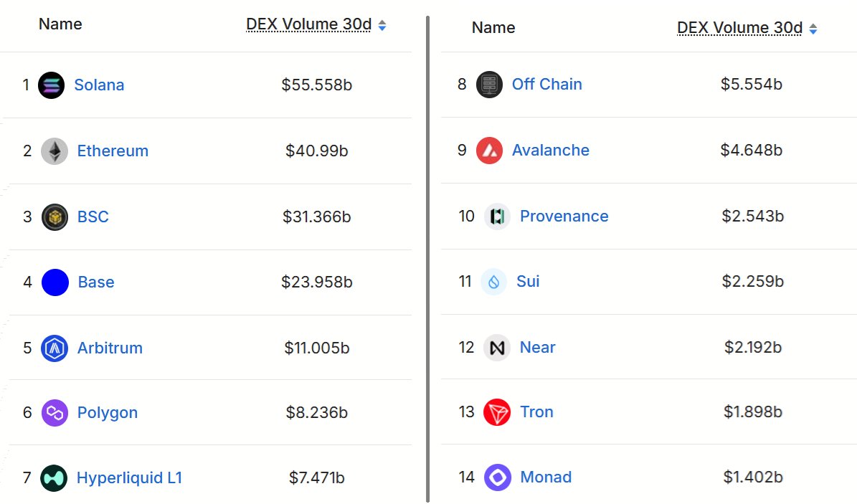Click the right Name column header
This screenshot has height=504, width=857.
pos(493,28)
